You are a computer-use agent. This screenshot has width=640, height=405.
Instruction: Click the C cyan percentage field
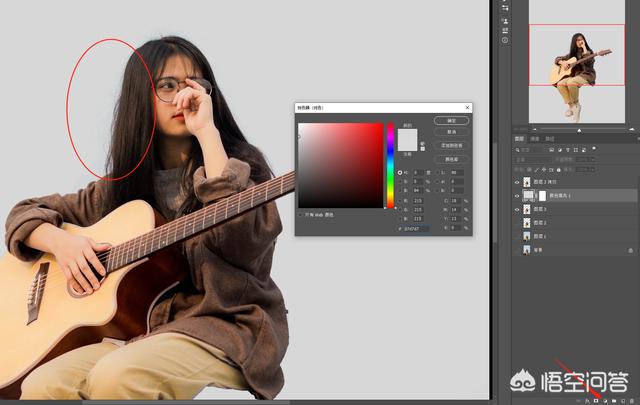[455, 201]
